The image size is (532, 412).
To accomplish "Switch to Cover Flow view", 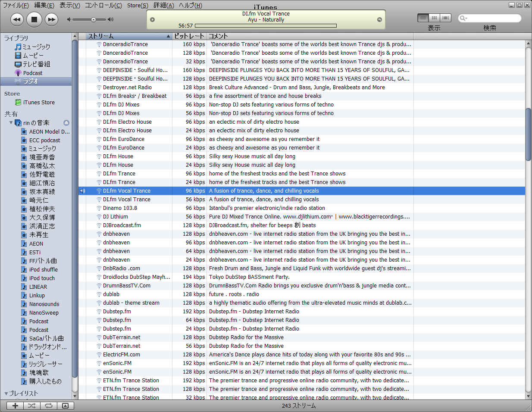I will [445, 18].
